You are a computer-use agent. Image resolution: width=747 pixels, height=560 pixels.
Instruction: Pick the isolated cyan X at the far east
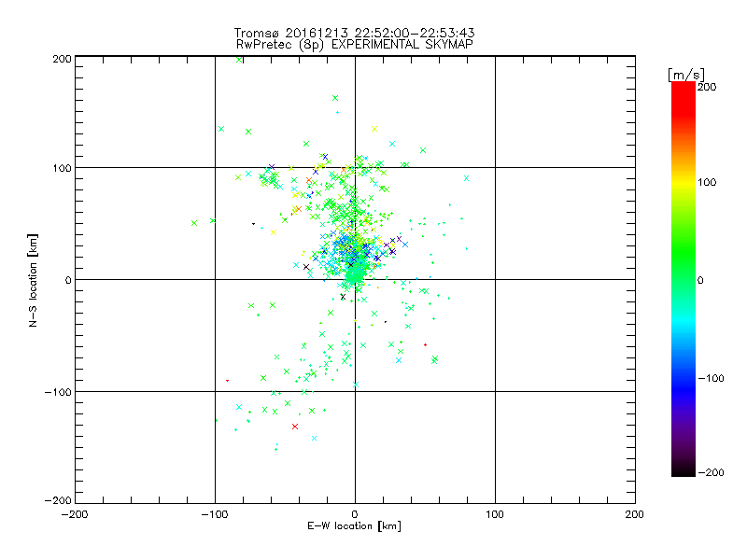[466, 178]
